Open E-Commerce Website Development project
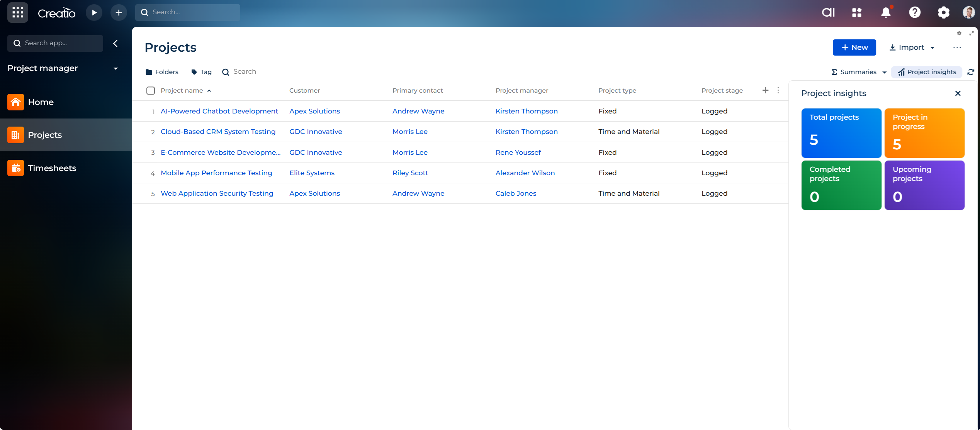 (x=221, y=152)
